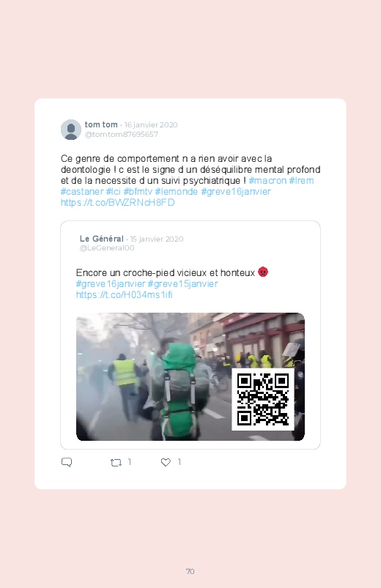Click the angry red emoji
The height and width of the screenshot is (588, 381).
click(x=263, y=272)
